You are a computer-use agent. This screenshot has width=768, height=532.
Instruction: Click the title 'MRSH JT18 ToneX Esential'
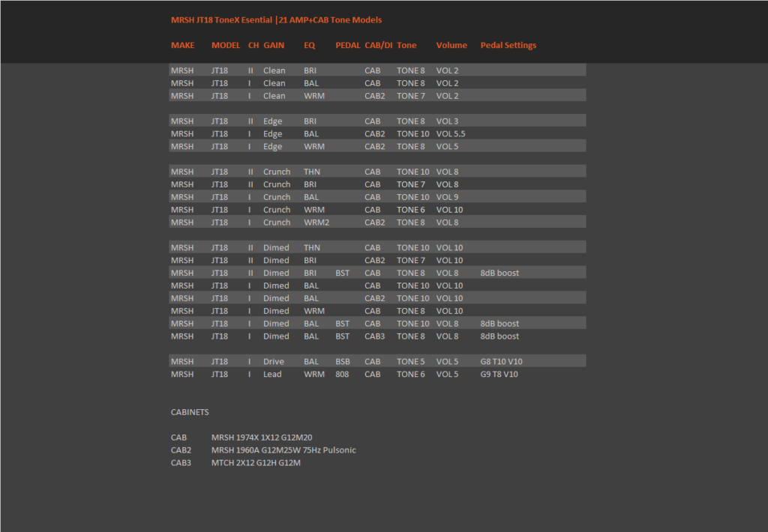click(221, 20)
